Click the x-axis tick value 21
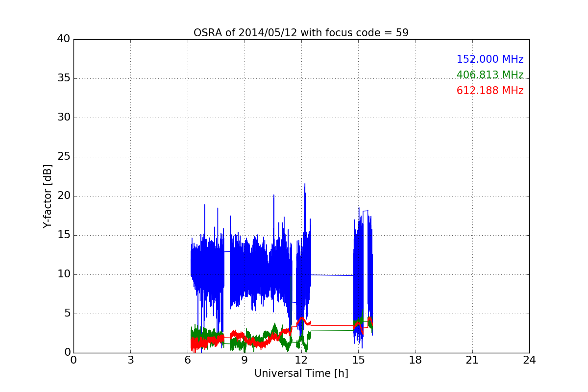Image resolution: width=588 pixels, height=392 pixels. coord(472,360)
